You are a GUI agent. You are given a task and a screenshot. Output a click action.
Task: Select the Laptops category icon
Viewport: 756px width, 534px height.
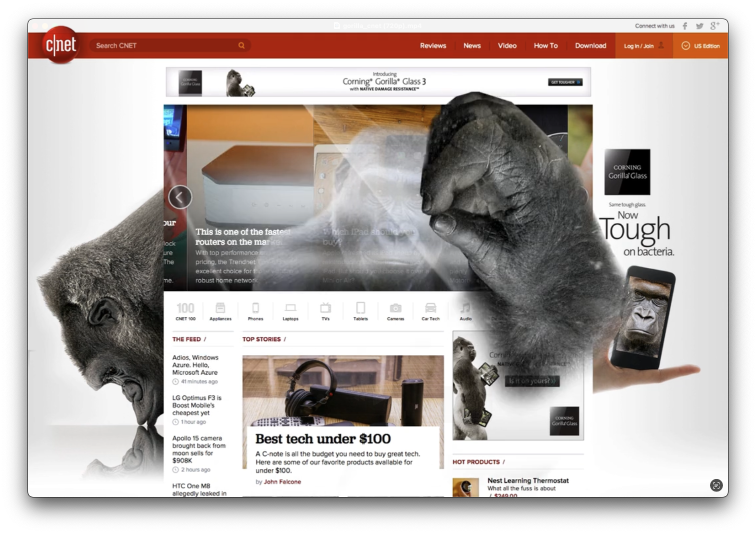pyautogui.click(x=290, y=311)
